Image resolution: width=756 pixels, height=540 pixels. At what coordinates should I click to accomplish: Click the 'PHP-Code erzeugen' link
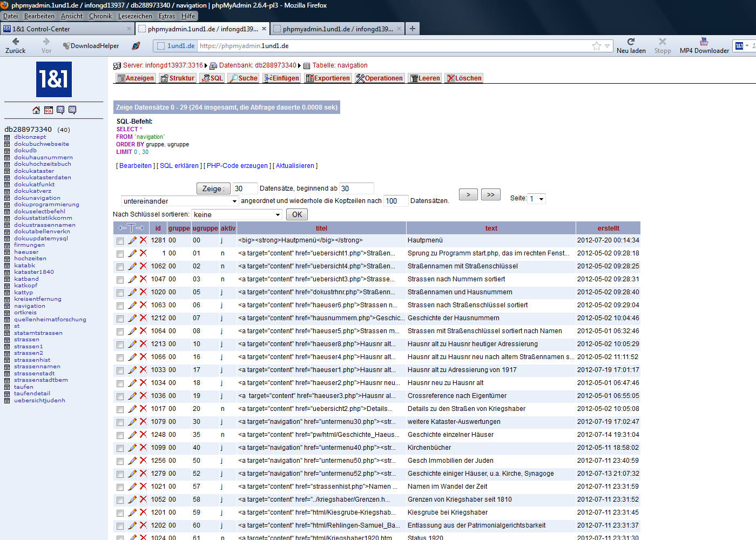(237, 166)
